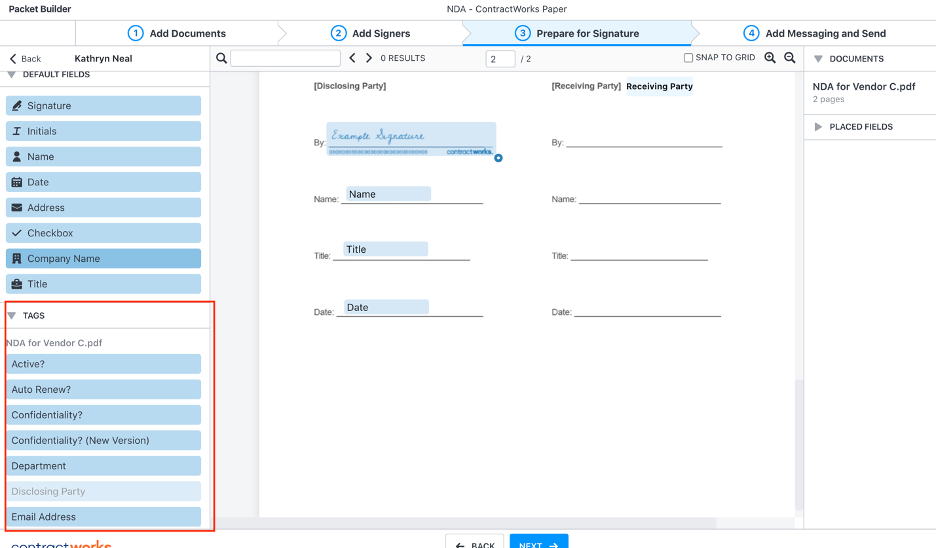Click the 0 RESULTS label
The image size is (936, 548).
coord(403,58)
